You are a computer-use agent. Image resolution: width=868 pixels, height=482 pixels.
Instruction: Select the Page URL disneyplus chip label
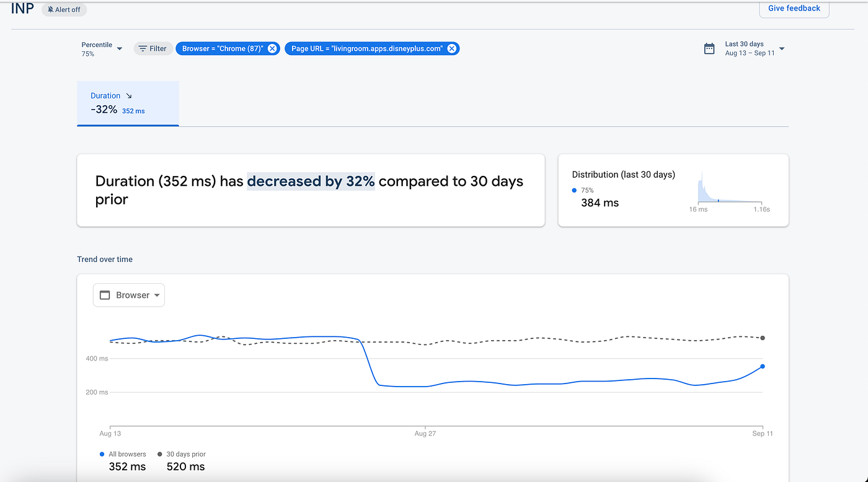366,49
